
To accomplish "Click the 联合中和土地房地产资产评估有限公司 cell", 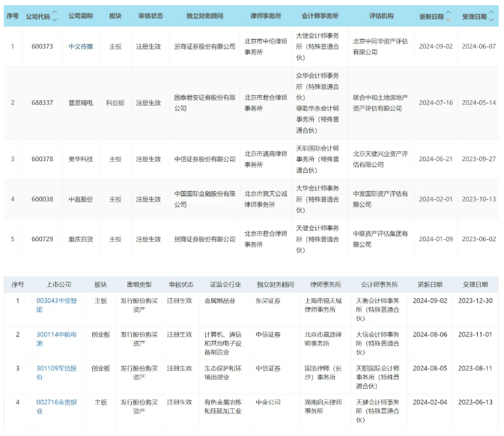I will click(380, 103).
